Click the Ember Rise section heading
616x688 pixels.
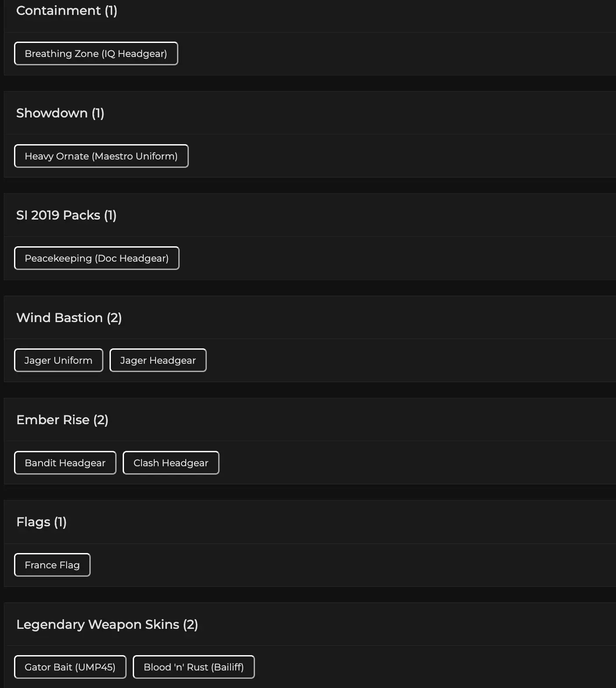53,420
